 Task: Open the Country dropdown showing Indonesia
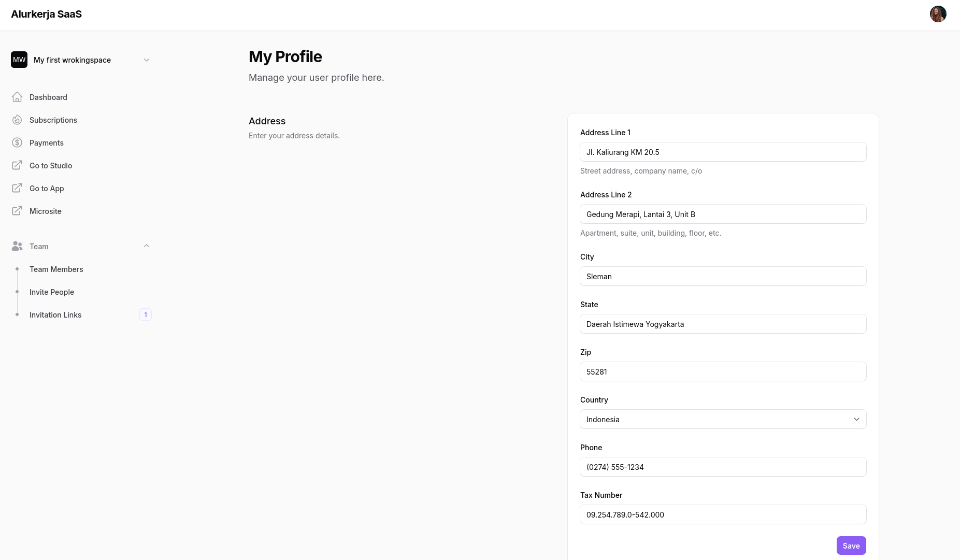click(x=723, y=420)
